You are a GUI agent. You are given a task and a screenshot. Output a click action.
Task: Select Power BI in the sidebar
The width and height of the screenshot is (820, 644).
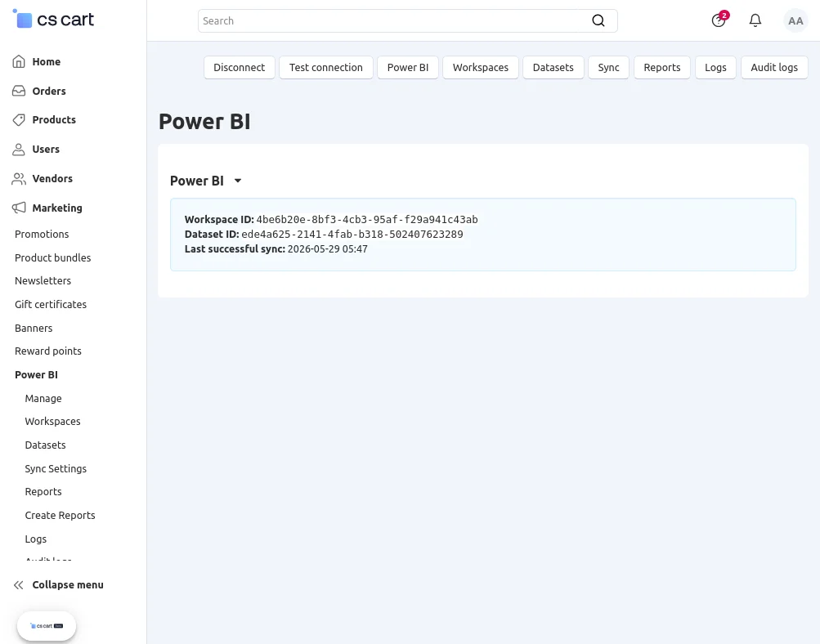click(x=36, y=375)
